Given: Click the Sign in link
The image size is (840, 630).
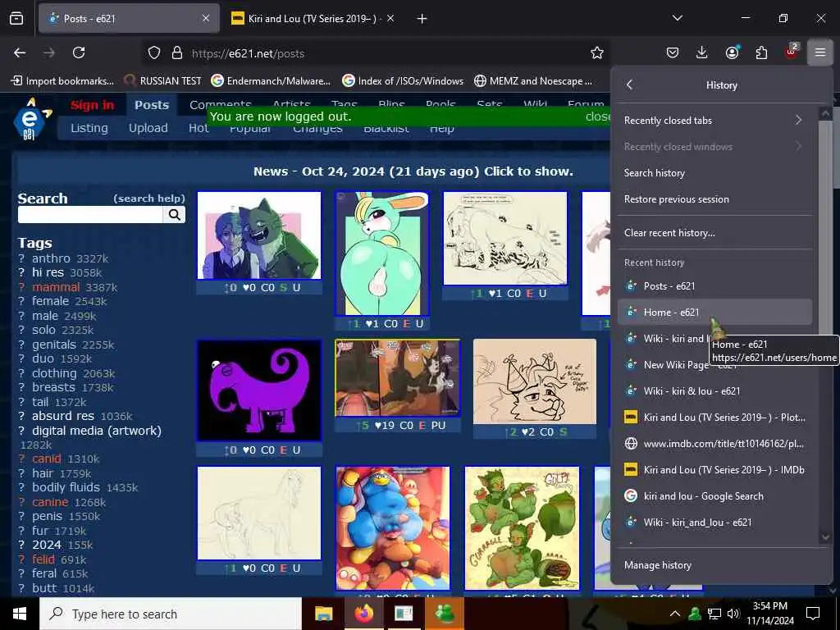Looking at the screenshot, I should tap(92, 105).
